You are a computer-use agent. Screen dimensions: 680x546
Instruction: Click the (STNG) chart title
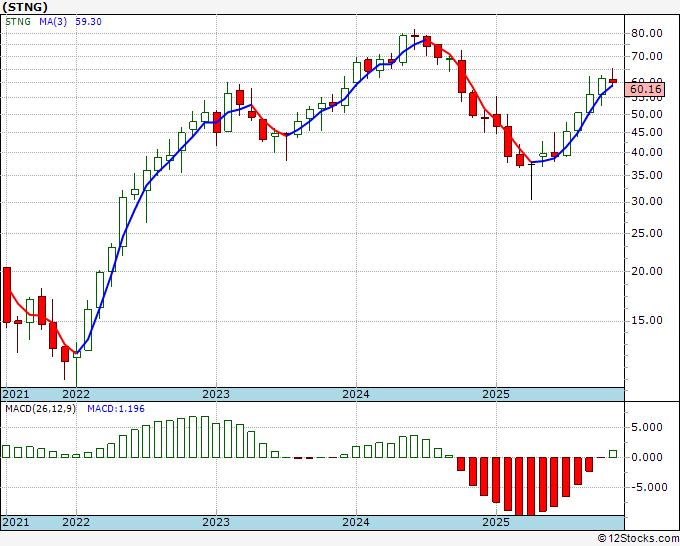pos(25,7)
